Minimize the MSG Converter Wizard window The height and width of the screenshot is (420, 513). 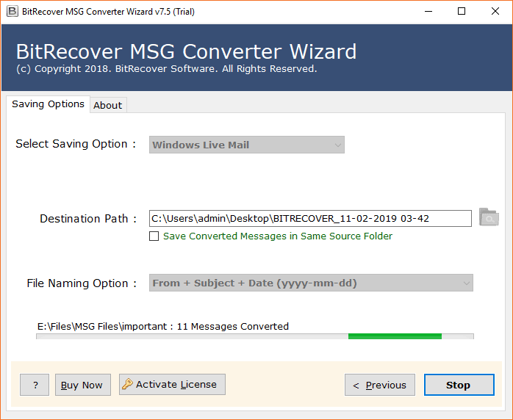(x=428, y=12)
